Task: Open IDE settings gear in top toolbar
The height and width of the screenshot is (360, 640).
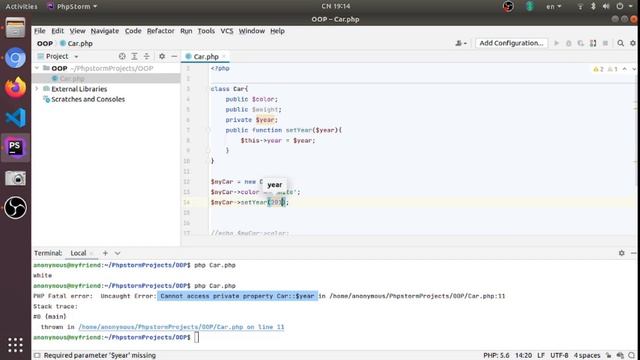Action: (x=633, y=43)
